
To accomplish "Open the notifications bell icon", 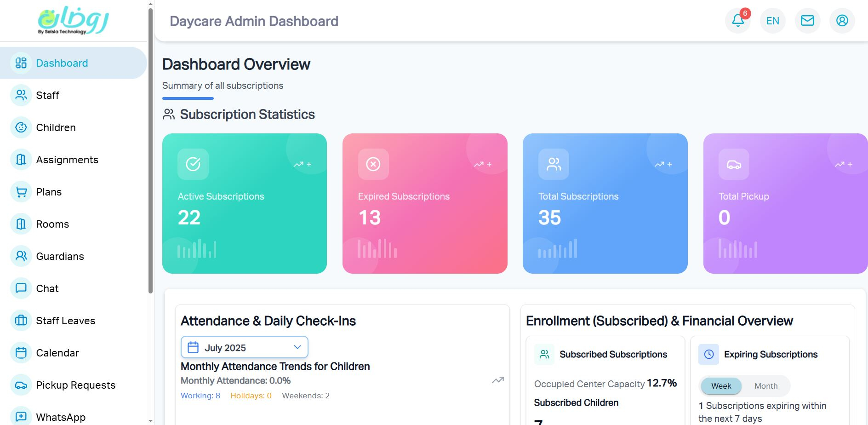I will [x=737, y=21].
